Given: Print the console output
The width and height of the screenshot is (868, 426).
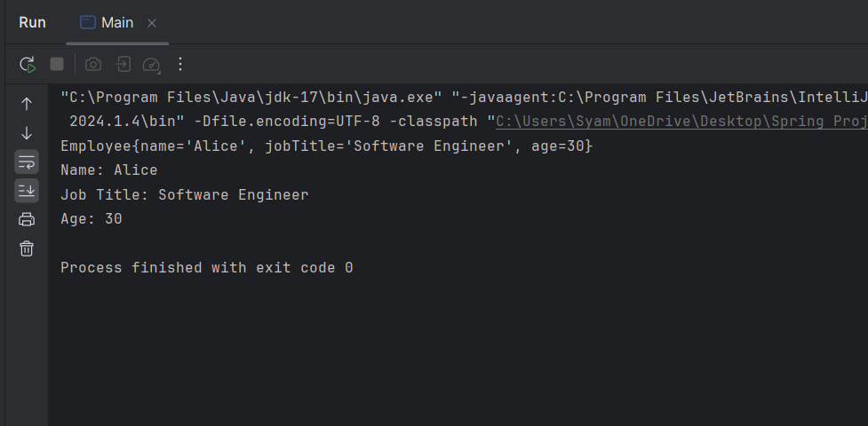Looking at the screenshot, I should point(27,219).
